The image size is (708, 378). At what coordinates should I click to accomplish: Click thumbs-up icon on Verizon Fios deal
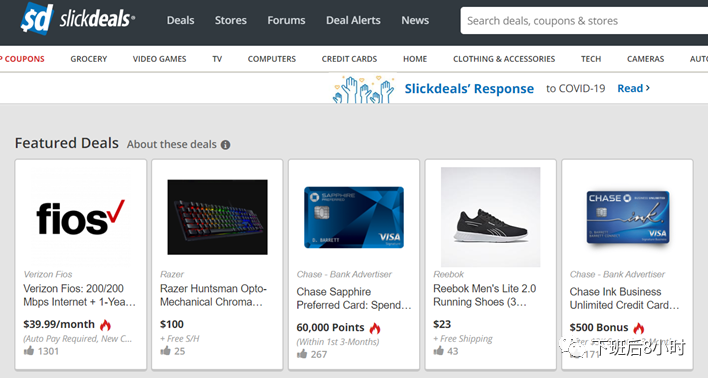tap(29, 350)
